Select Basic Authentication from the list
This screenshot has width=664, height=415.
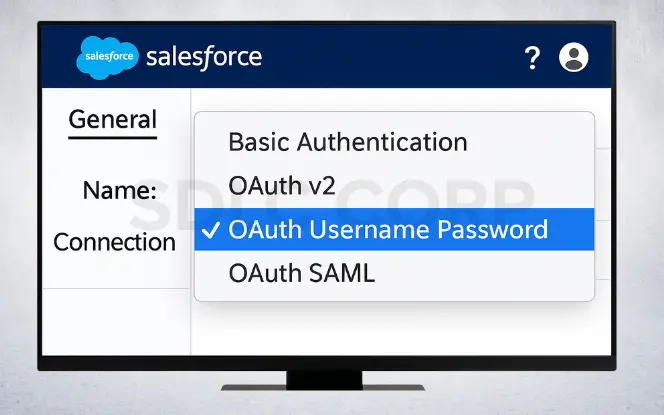click(x=348, y=142)
